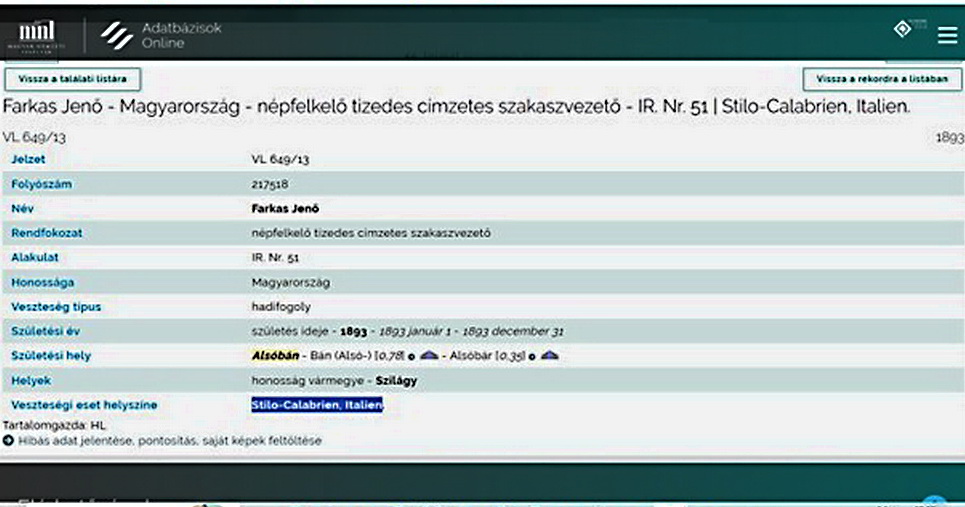Click the record title heading Farkas Jenő
The height and width of the screenshot is (507, 965).
click(456, 106)
